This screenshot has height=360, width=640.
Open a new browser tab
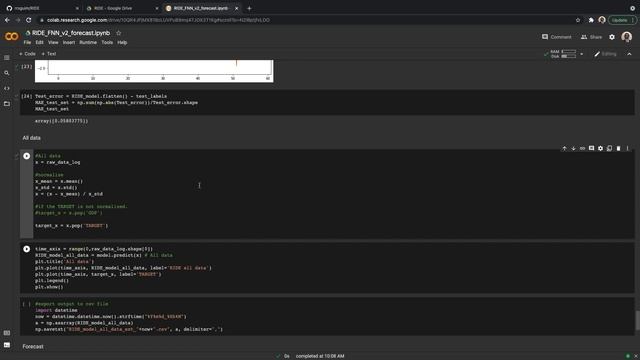point(249,8)
